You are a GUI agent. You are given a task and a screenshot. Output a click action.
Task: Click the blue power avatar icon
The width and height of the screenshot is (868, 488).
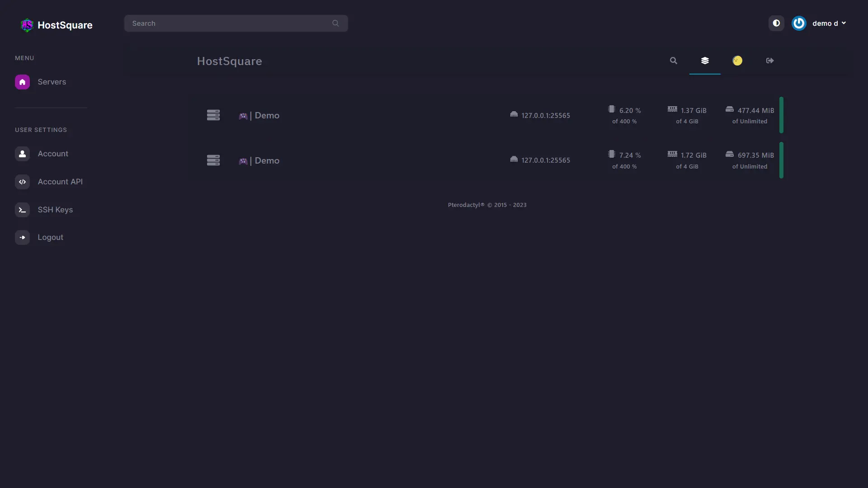(798, 23)
